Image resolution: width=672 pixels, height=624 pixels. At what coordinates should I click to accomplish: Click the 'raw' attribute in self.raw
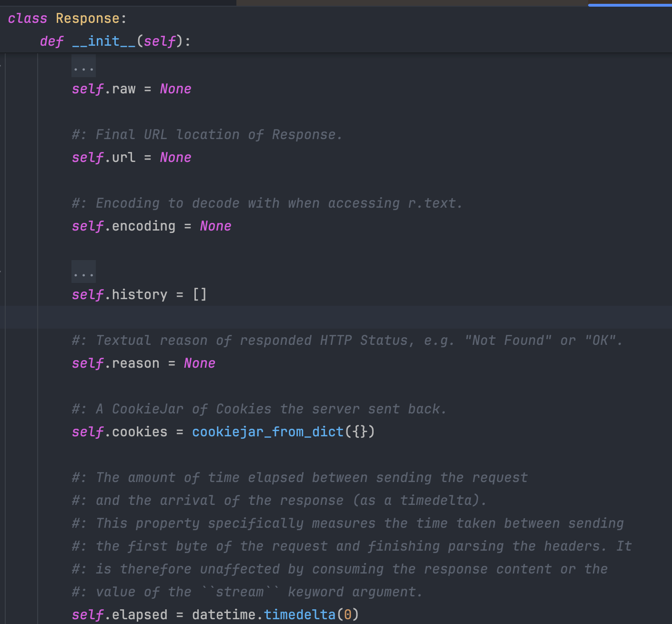click(123, 89)
